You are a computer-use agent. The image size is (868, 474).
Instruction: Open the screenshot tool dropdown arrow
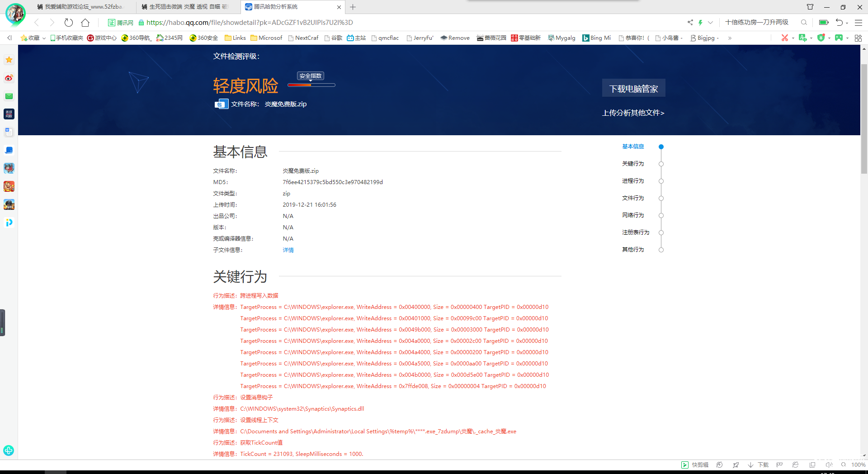(793, 38)
